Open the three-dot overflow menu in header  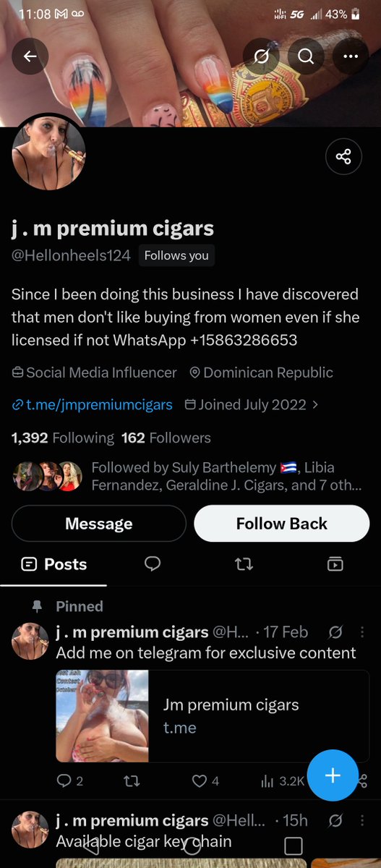click(351, 56)
